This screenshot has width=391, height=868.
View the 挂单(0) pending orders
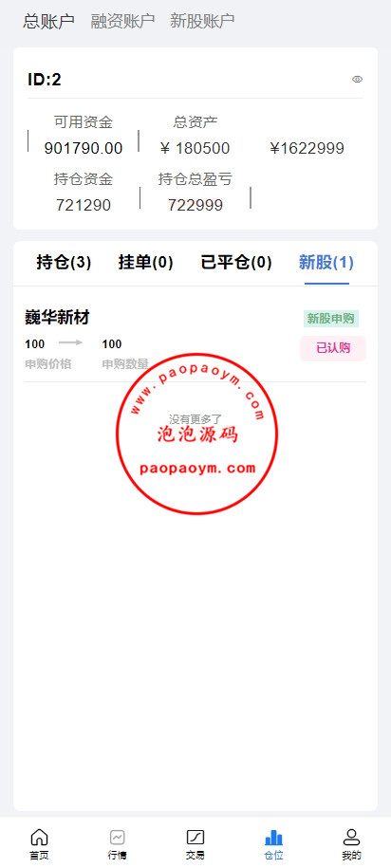coord(145,263)
